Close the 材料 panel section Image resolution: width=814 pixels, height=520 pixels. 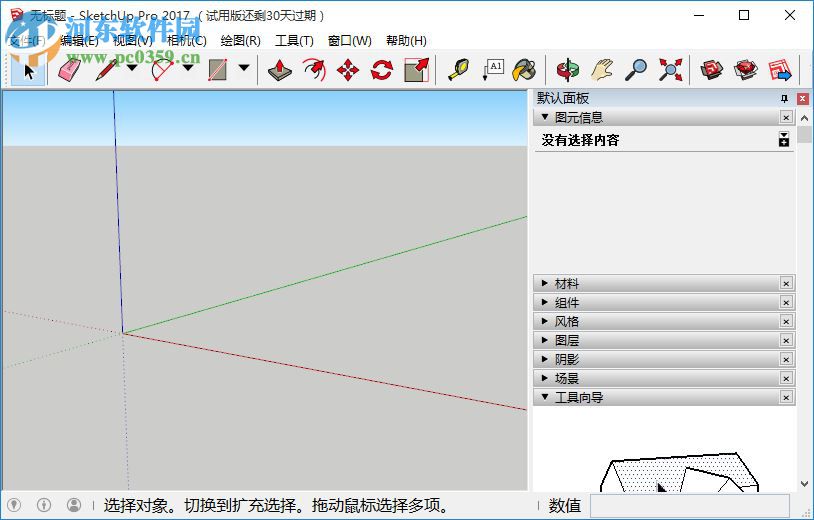[x=786, y=283]
